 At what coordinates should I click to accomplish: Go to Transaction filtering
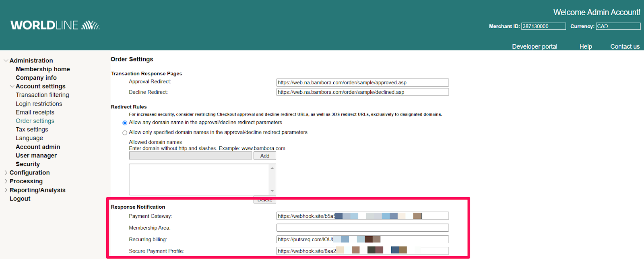pos(42,95)
